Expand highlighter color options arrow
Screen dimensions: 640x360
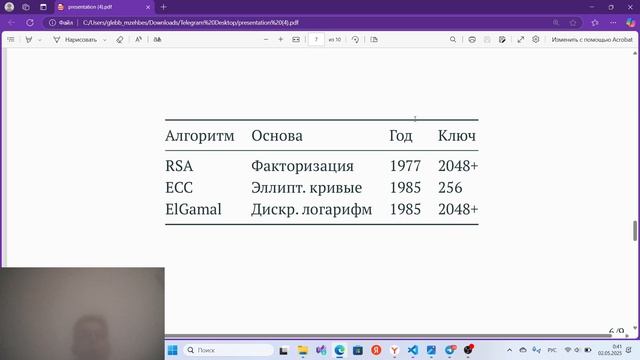[40, 40]
